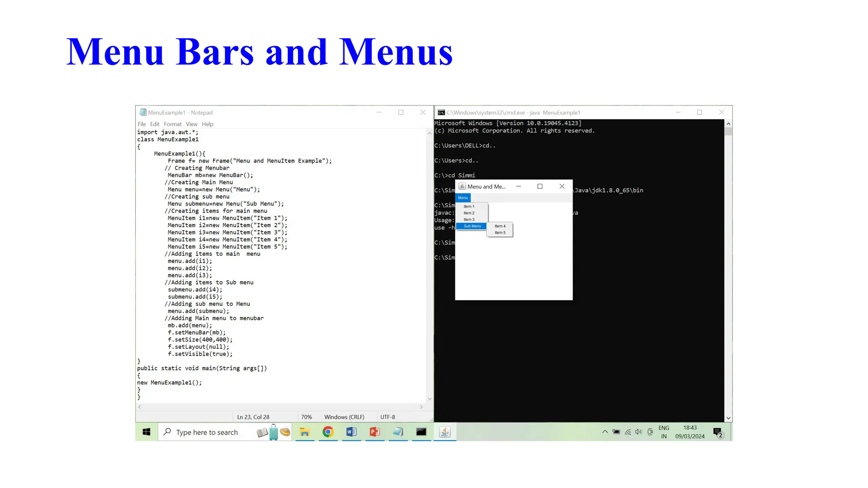The width and height of the screenshot is (868, 488).
Task: Open Google Chrome from the taskbar
Action: [328, 432]
